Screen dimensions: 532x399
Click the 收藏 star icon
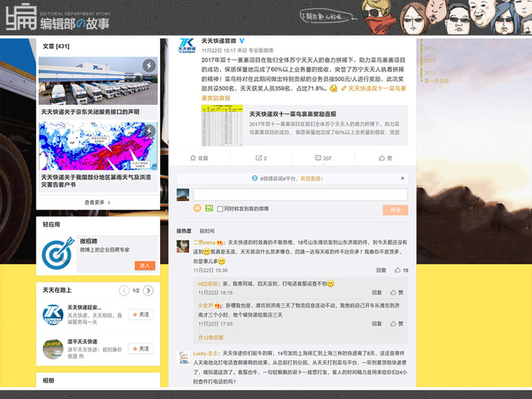click(193, 158)
